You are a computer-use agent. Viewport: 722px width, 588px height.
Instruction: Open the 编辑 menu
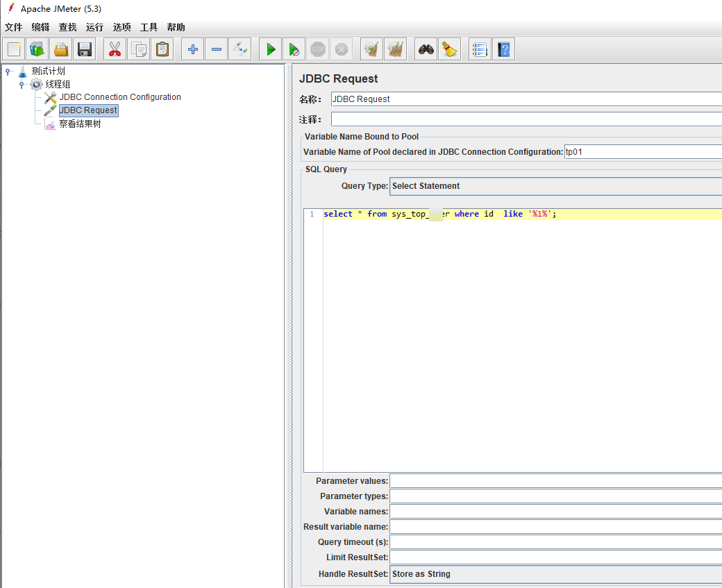[x=40, y=27]
